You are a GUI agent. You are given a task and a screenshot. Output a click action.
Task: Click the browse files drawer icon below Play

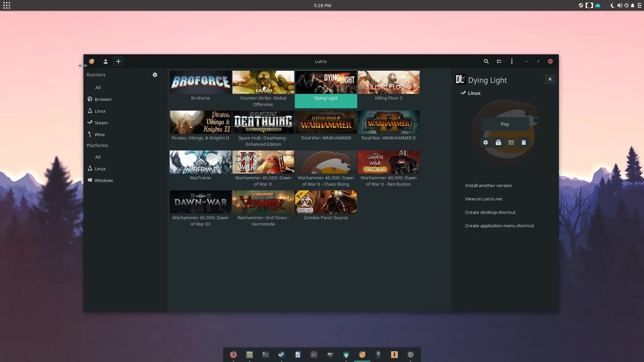(498, 142)
